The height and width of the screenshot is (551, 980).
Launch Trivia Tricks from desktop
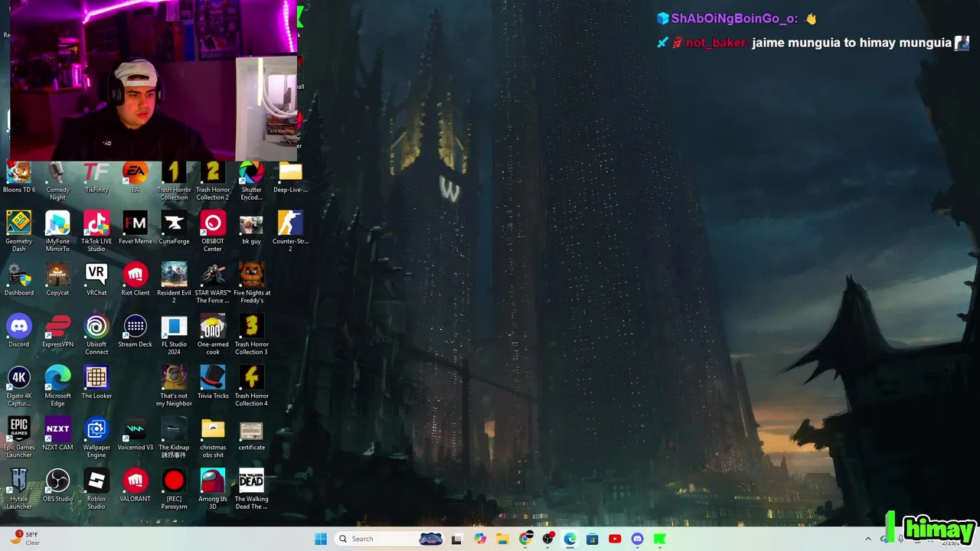coord(213,382)
